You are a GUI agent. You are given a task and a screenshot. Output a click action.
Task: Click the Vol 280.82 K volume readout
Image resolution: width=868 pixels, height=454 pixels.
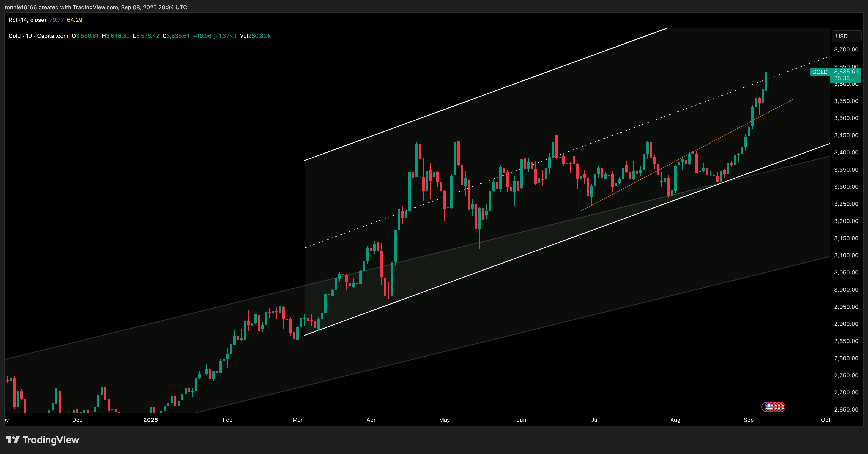click(255, 36)
